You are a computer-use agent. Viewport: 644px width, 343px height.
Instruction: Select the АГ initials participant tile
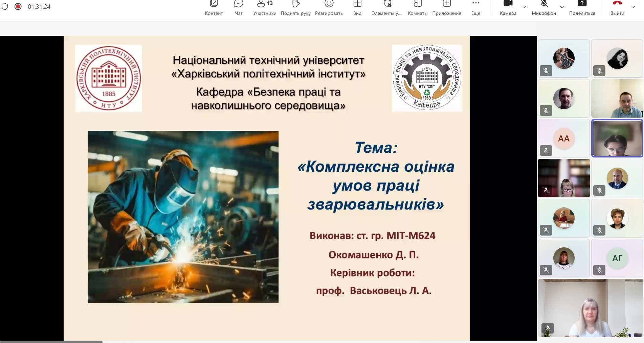click(x=617, y=258)
